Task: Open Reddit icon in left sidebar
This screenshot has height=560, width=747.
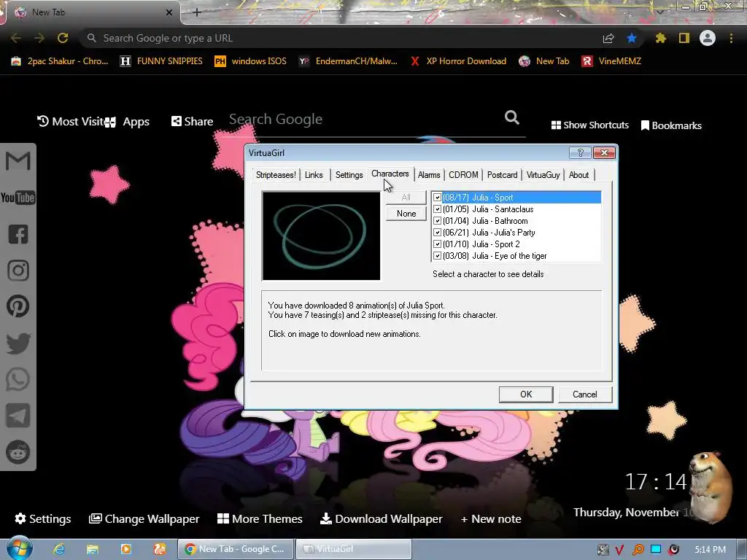Action: coord(18,452)
